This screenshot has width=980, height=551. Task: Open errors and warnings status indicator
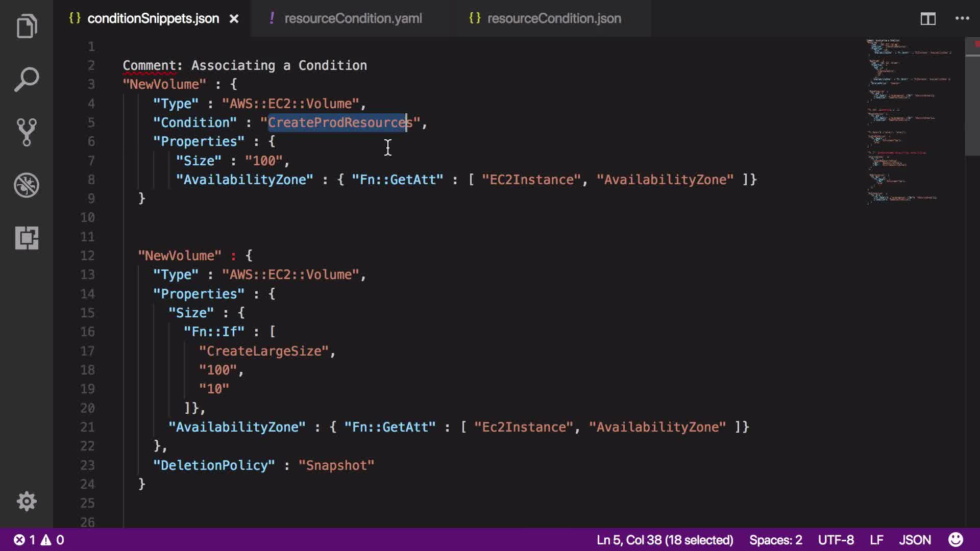39,540
